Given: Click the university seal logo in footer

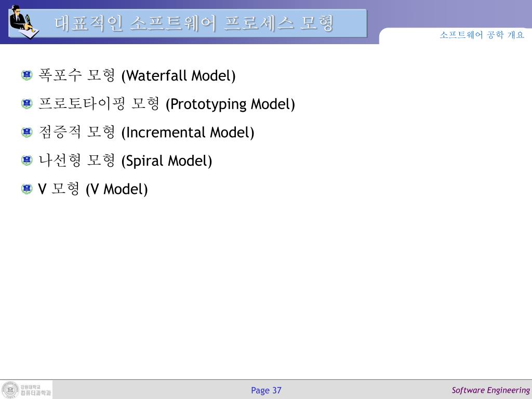Looking at the screenshot, I should coord(10,390).
